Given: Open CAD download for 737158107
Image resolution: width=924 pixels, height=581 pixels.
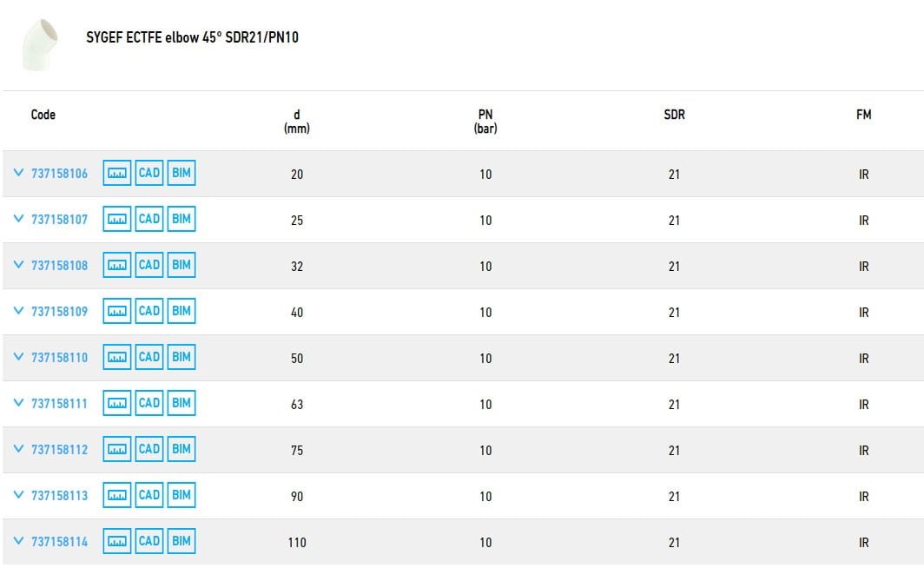Looking at the screenshot, I should click(x=149, y=220).
